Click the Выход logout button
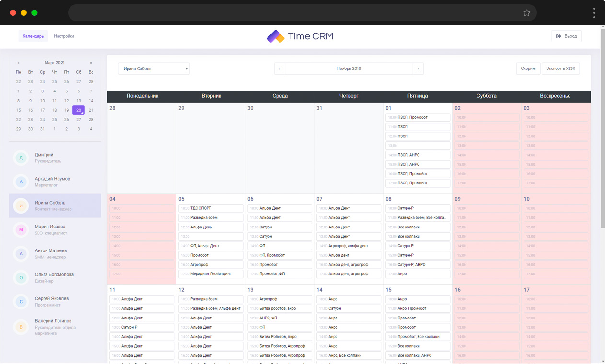The width and height of the screenshot is (605, 364). point(566,36)
